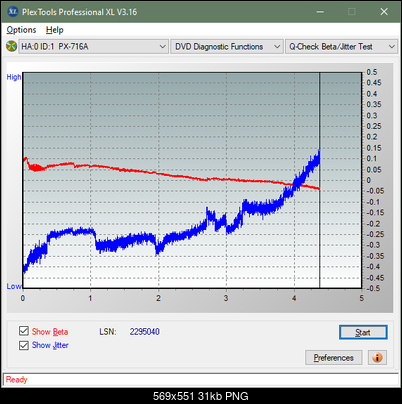Screen dimensions: 402x404
Task: Click the 0.5 value on right axis
Action: click(372, 72)
